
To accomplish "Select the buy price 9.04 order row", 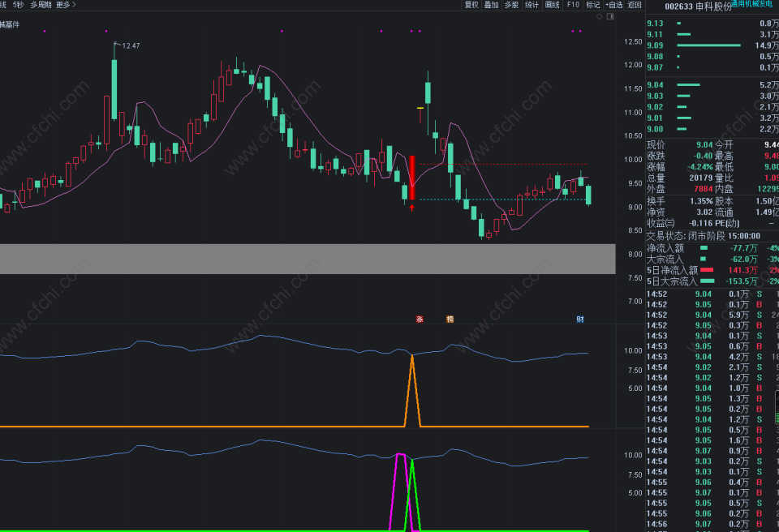I will click(712, 85).
